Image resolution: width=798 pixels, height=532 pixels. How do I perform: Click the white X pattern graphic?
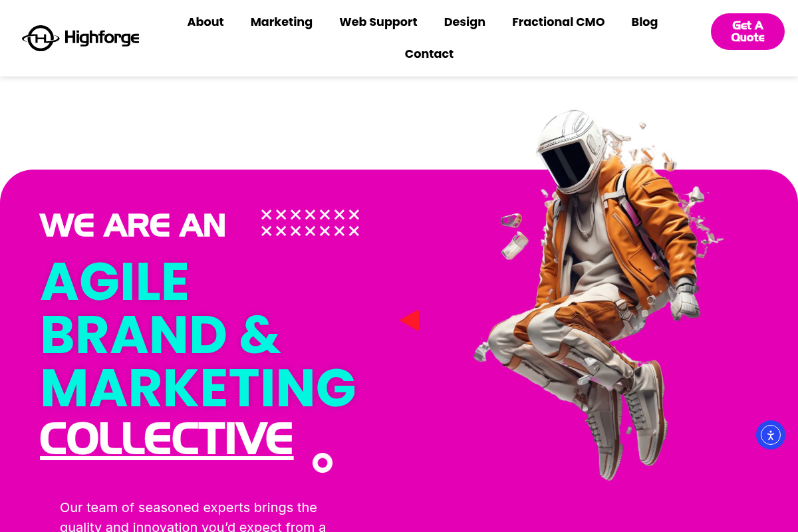tap(310, 223)
